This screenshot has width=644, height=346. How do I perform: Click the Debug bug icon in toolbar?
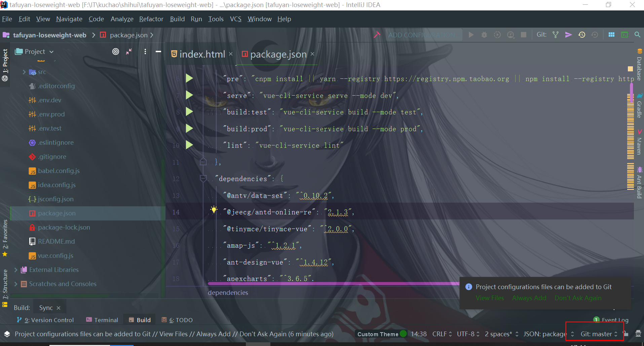(484, 35)
